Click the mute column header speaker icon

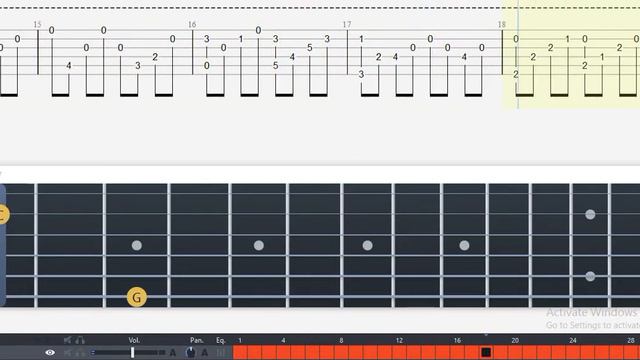click(x=68, y=340)
